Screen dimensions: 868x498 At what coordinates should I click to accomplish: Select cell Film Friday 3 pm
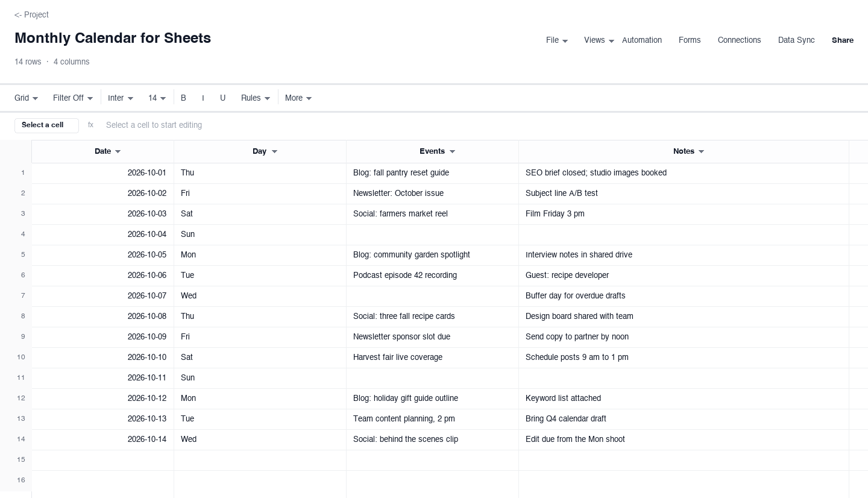(684, 214)
